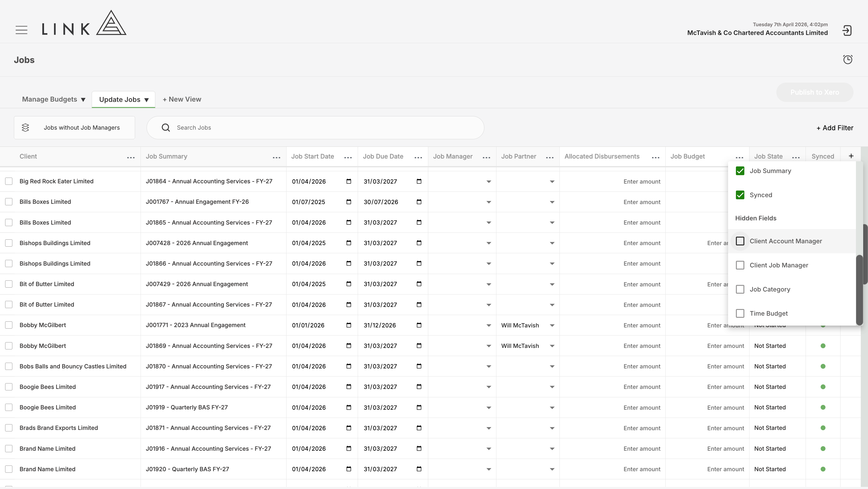868x489 pixels.
Task: Open Job Start Date column options menu
Action: (348, 157)
